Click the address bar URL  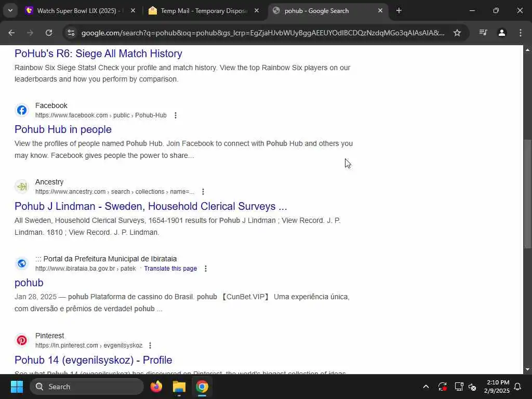pyautogui.click(x=262, y=33)
